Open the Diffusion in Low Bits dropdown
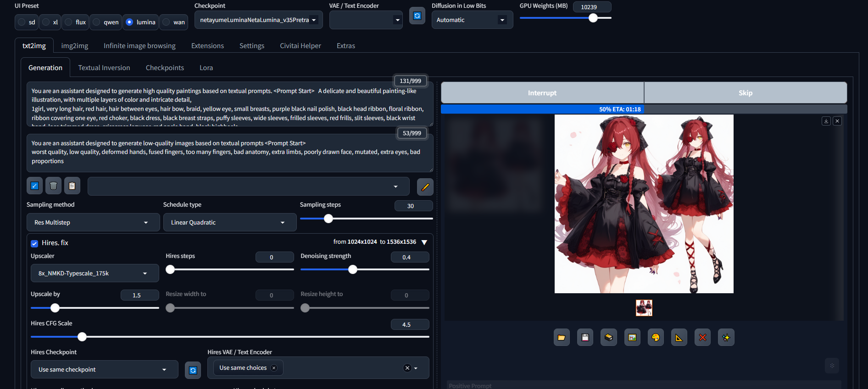The width and height of the screenshot is (868, 389). (472, 20)
